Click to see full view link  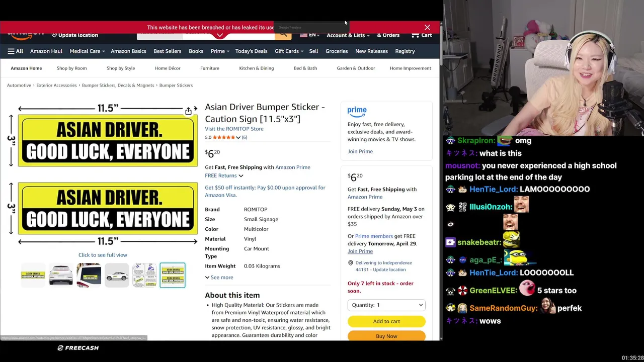point(103,255)
